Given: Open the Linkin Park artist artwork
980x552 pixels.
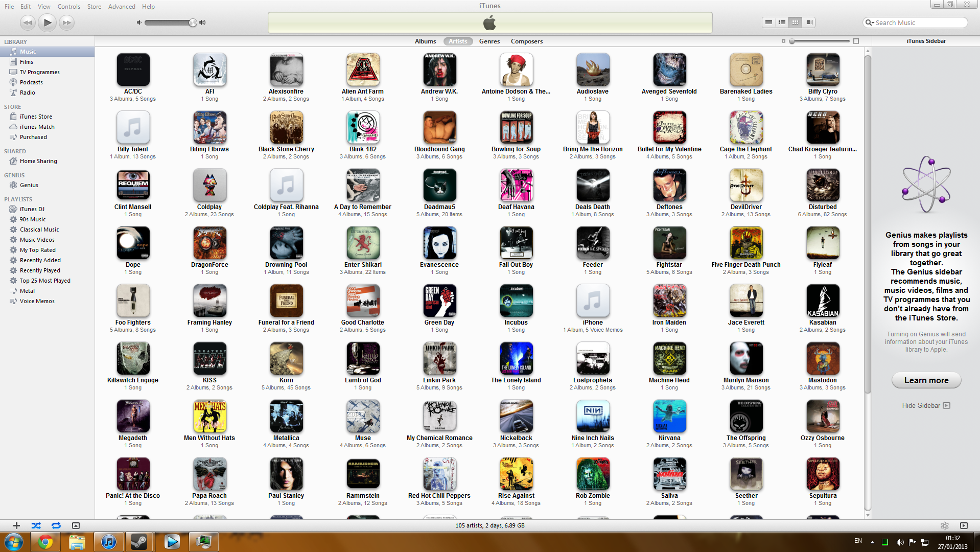Looking at the screenshot, I should pyautogui.click(x=439, y=358).
